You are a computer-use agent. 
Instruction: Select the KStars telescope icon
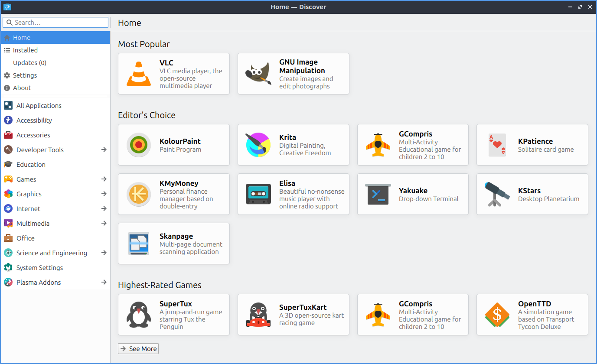tap(497, 195)
